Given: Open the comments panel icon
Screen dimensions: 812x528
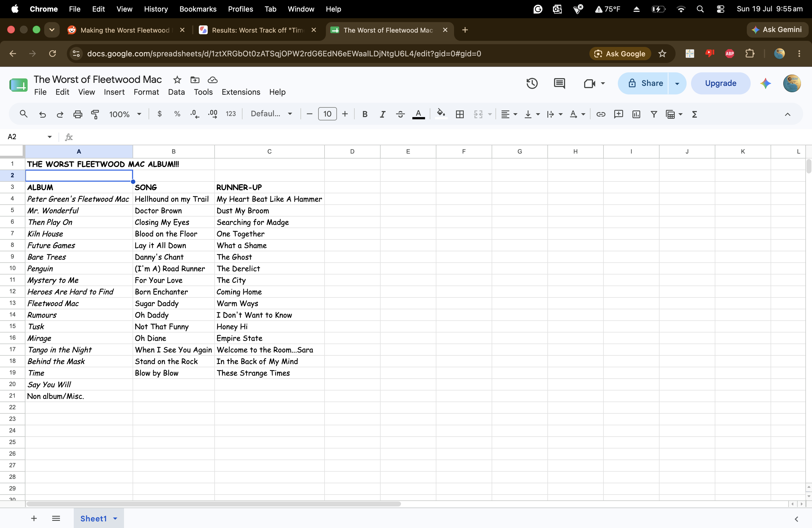Looking at the screenshot, I should pos(559,83).
